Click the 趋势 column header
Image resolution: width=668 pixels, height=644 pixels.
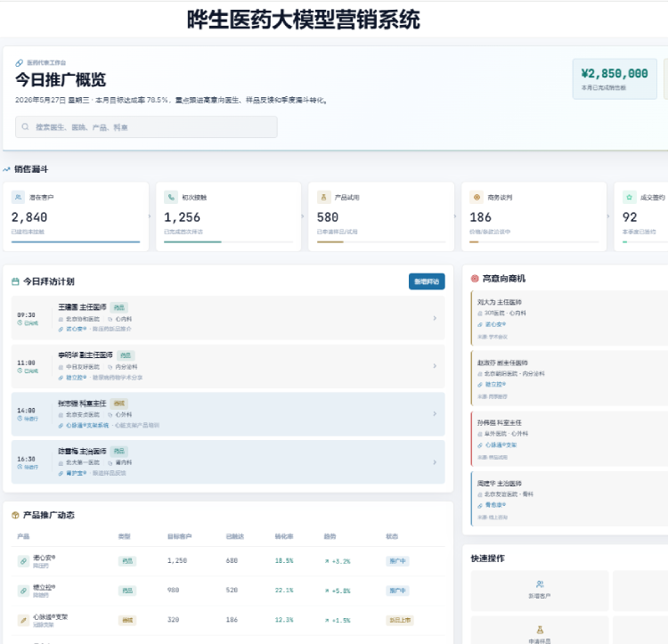tap(330, 536)
